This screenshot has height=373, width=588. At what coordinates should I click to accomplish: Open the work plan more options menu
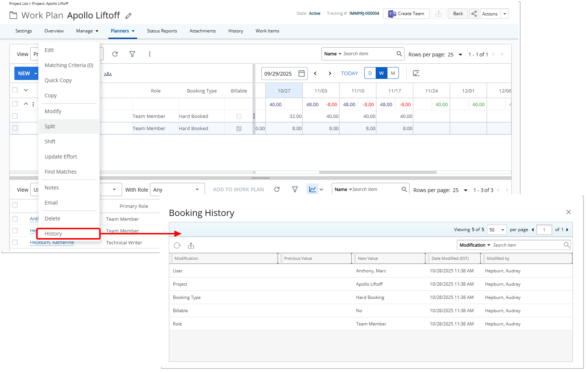tap(150, 54)
